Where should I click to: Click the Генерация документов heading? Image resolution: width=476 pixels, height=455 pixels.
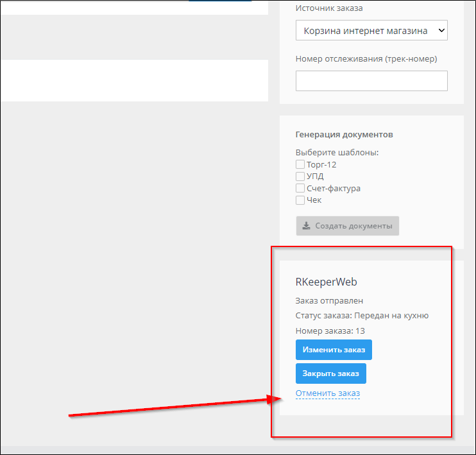click(x=344, y=135)
